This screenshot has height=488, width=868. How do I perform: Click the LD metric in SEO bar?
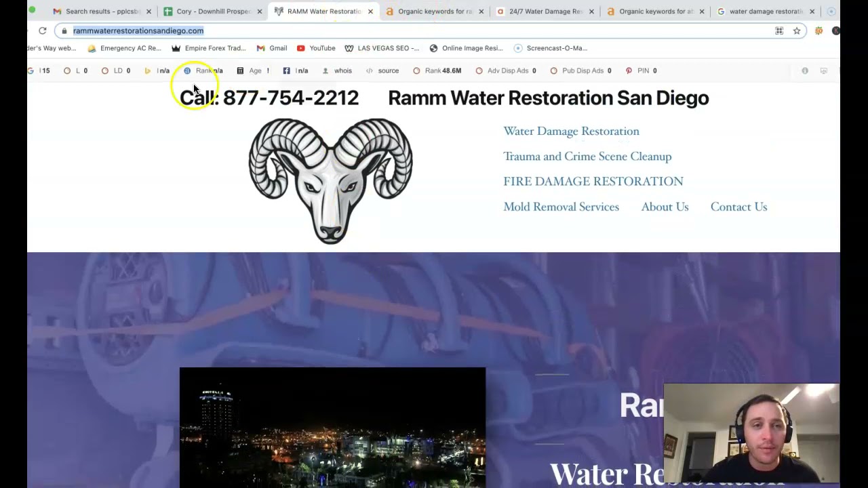point(115,70)
